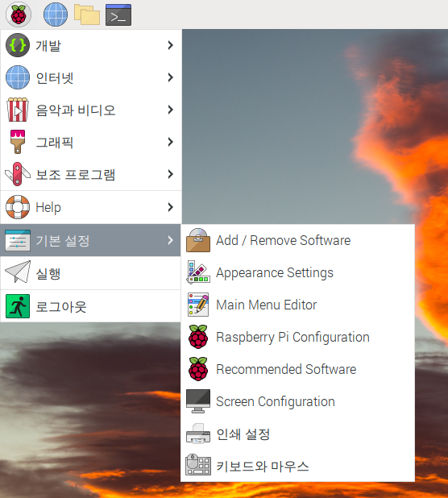Expand the 인터넷 submenu arrow
The image size is (448, 498).
coord(171,77)
